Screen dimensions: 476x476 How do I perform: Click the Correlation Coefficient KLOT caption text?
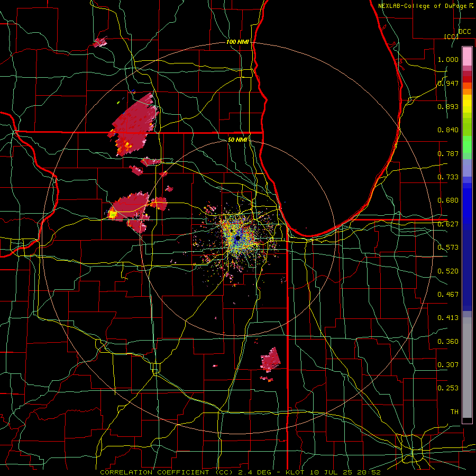click(240, 472)
